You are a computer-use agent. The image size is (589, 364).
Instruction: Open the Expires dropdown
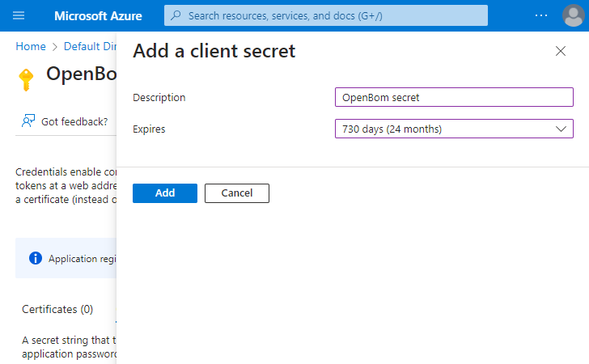point(454,129)
